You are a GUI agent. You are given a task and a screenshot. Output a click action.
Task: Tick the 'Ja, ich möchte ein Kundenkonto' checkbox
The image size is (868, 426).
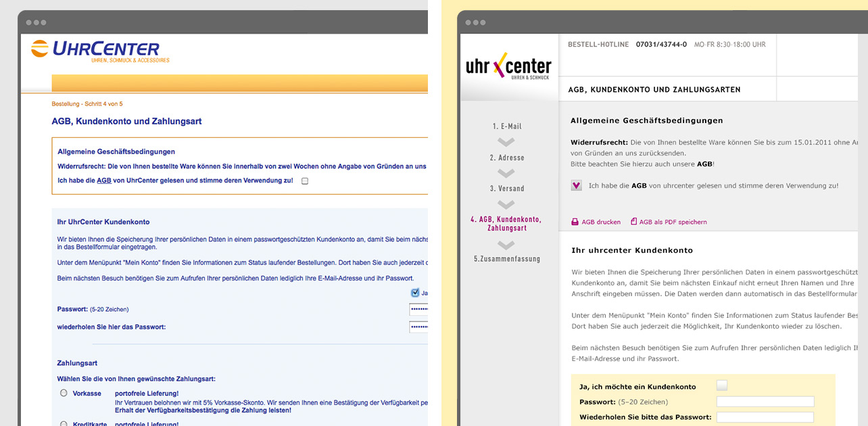[x=722, y=386]
